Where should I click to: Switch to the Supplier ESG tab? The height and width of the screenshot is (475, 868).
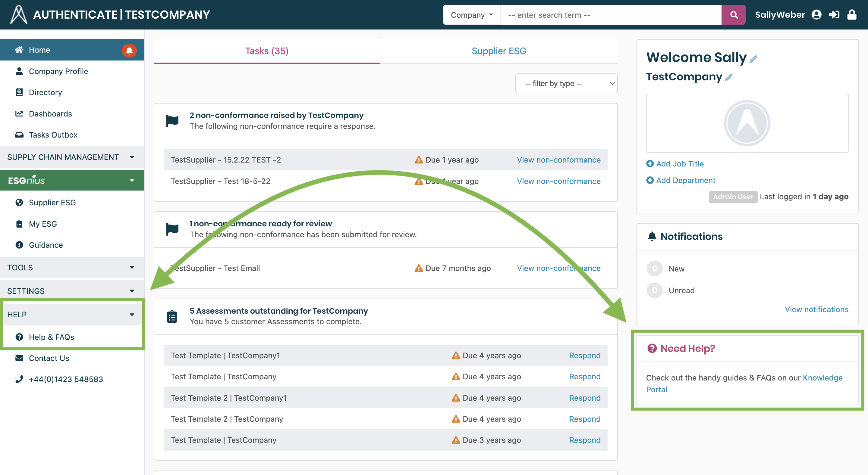(499, 51)
